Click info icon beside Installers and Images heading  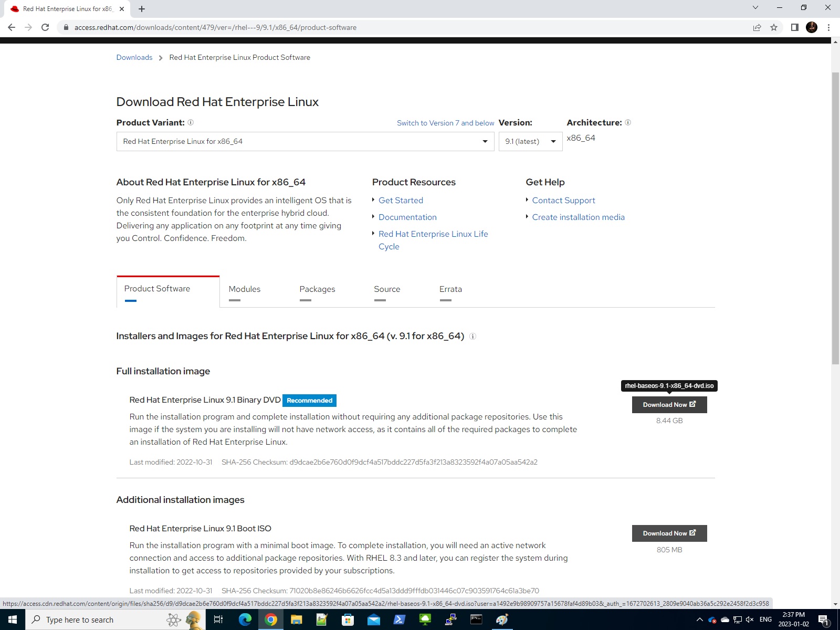point(472,337)
